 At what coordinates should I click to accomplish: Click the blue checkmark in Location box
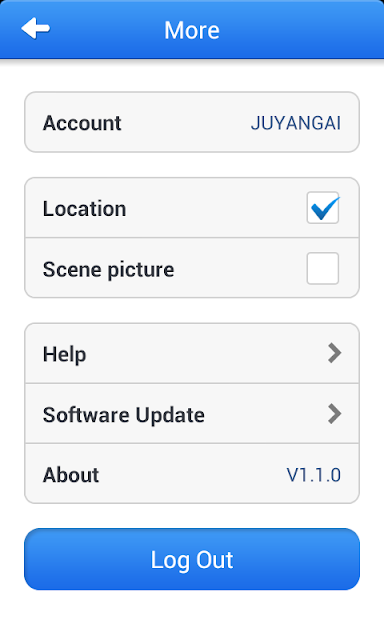[x=325, y=208]
